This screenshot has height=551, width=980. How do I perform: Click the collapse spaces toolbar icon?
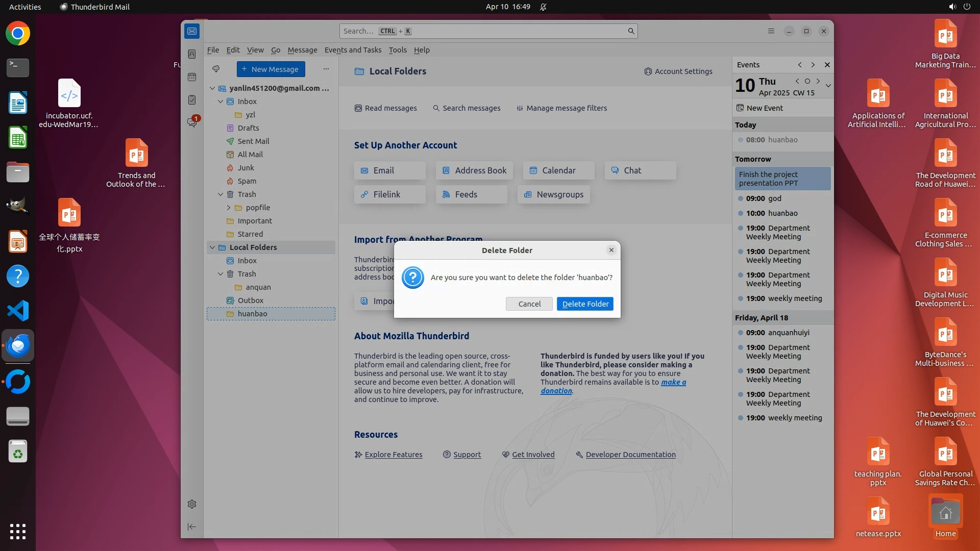[192, 527]
